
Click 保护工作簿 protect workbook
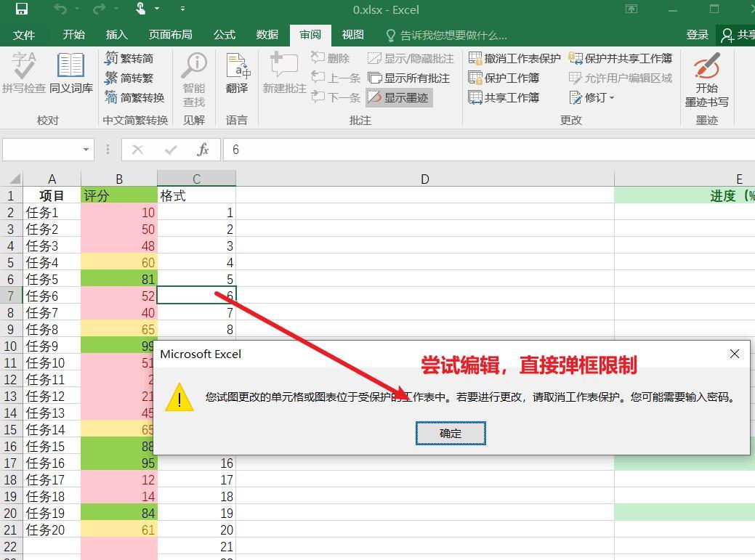(x=504, y=78)
